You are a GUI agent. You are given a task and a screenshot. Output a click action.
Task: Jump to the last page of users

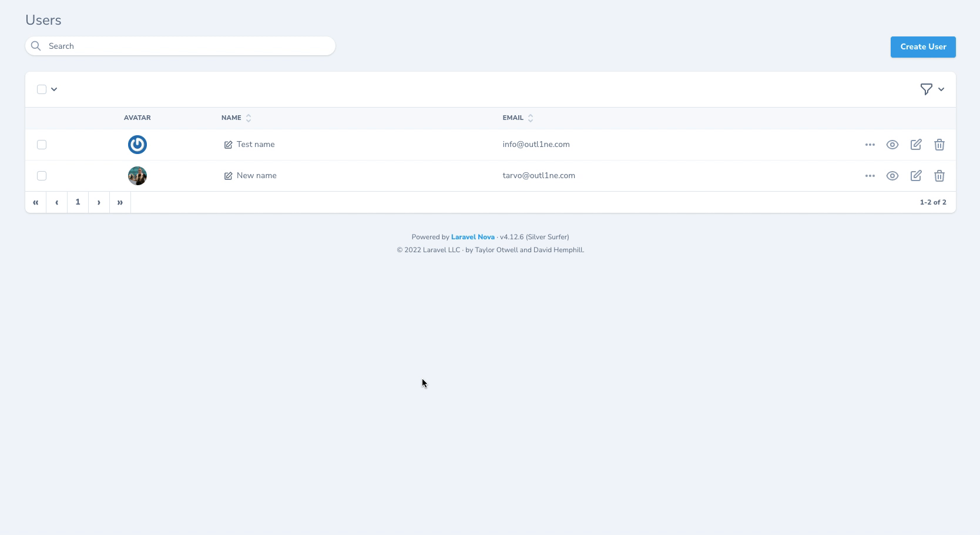coord(120,202)
